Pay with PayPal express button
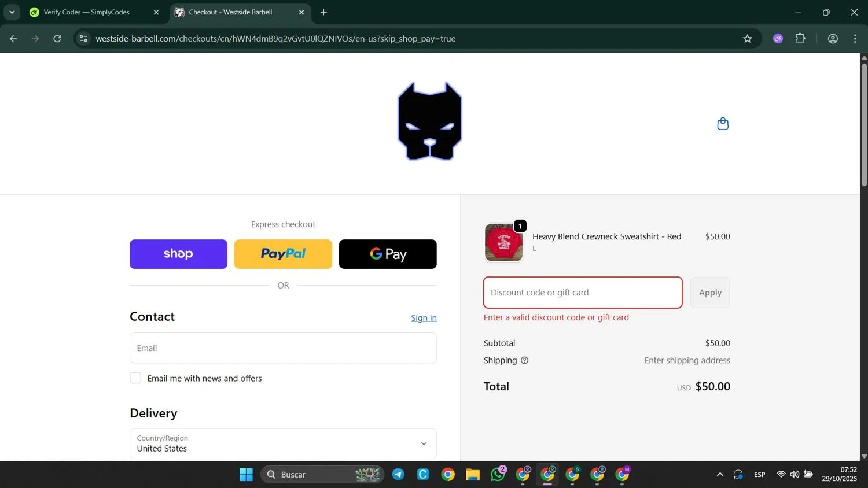The width and height of the screenshot is (868, 488). tap(283, 254)
